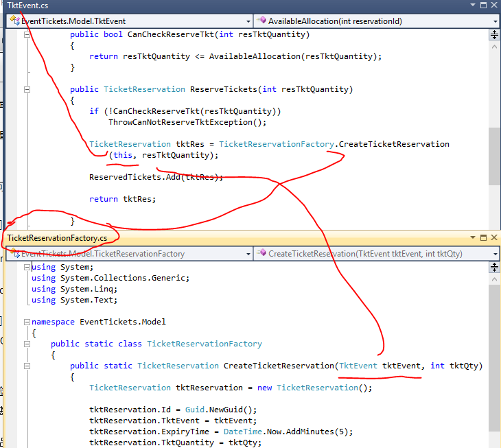Image resolution: width=501 pixels, height=448 pixels.
Task: Click 'TicketReservationFactory' in the tktRes assignment
Action: [277, 144]
